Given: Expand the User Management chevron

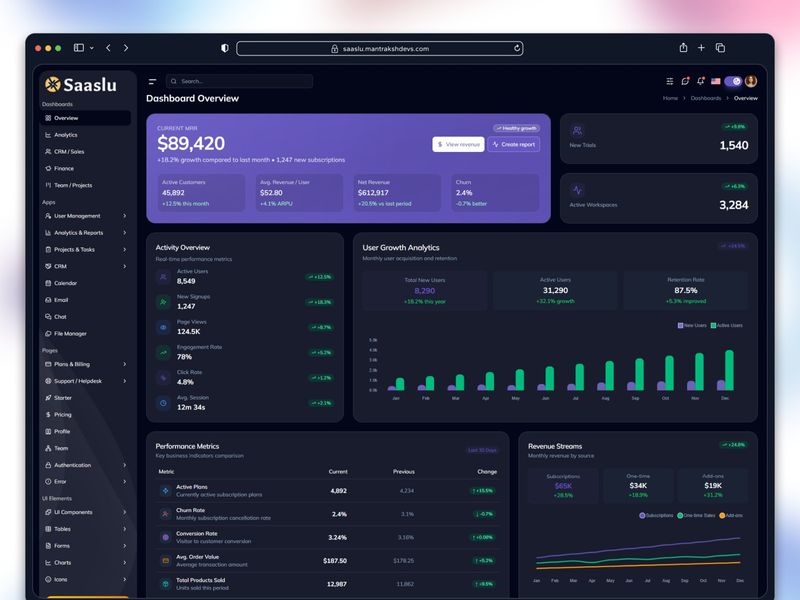Looking at the screenshot, I should click(124, 216).
